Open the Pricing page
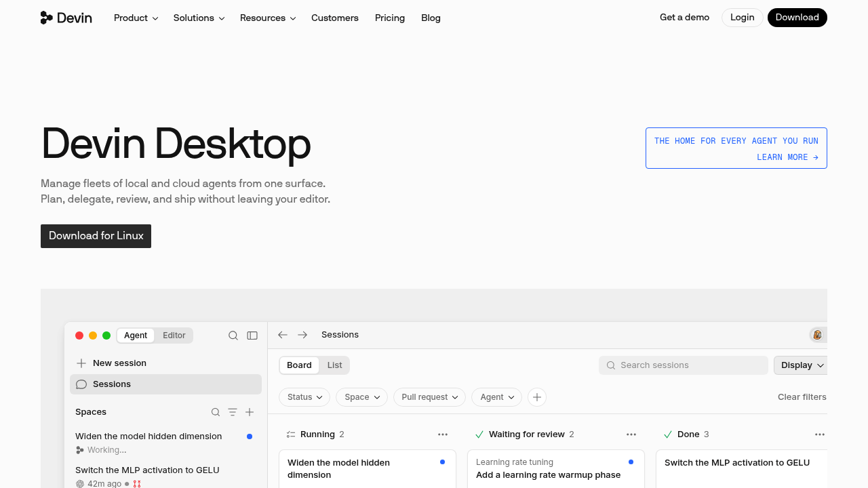The image size is (868, 488). [x=390, y=18]
